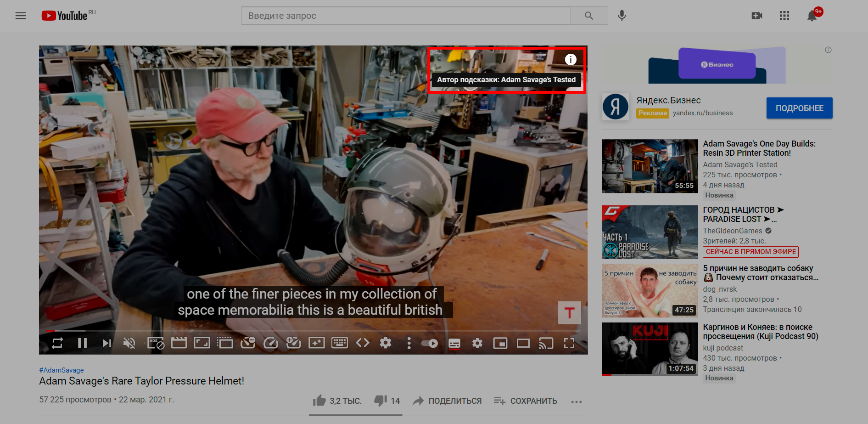Click the pop-out window icon with dashed top
868x424 pixels.
click(x=225, y=343)
